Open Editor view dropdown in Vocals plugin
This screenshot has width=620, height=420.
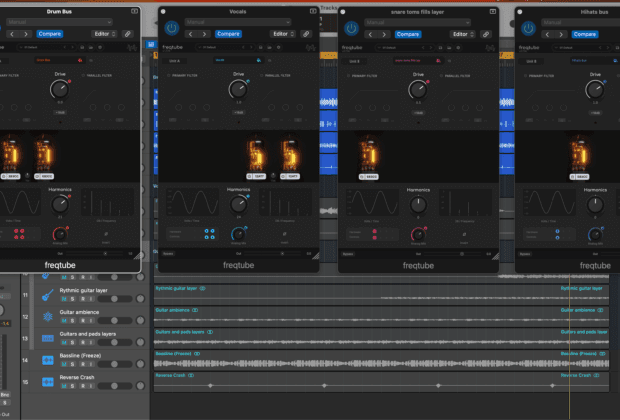click(277, 33)
